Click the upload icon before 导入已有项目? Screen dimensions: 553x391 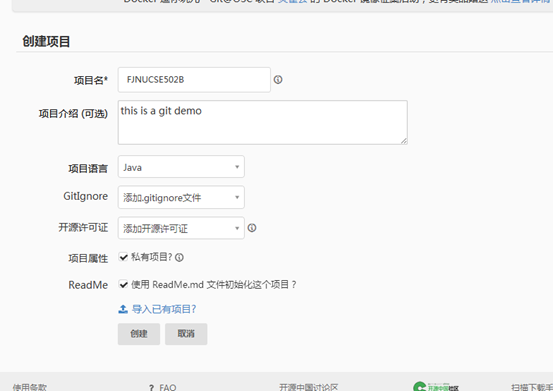coord(123,309)
